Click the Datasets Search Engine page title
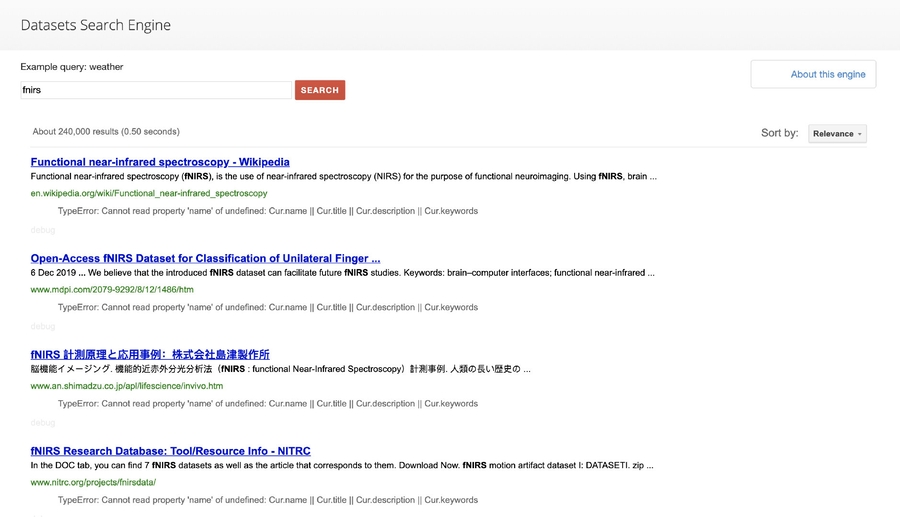The height and width of the screenshot is (517, 900). click(96, 25)
